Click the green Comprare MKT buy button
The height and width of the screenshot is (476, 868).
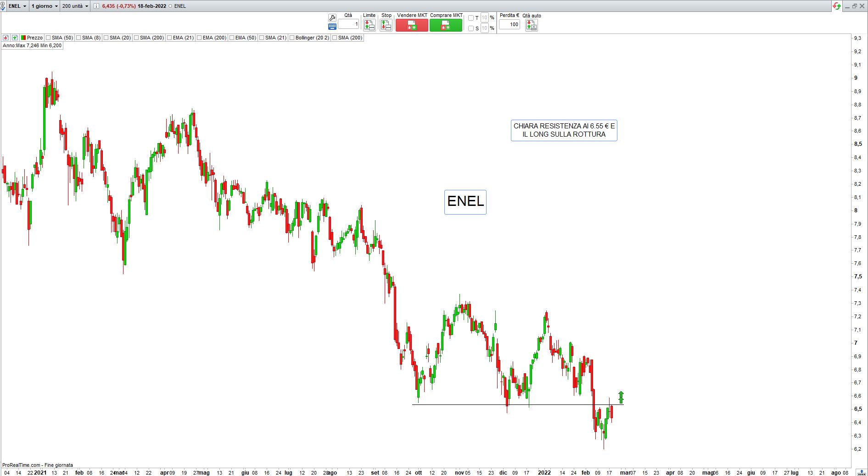coord(446,25)
